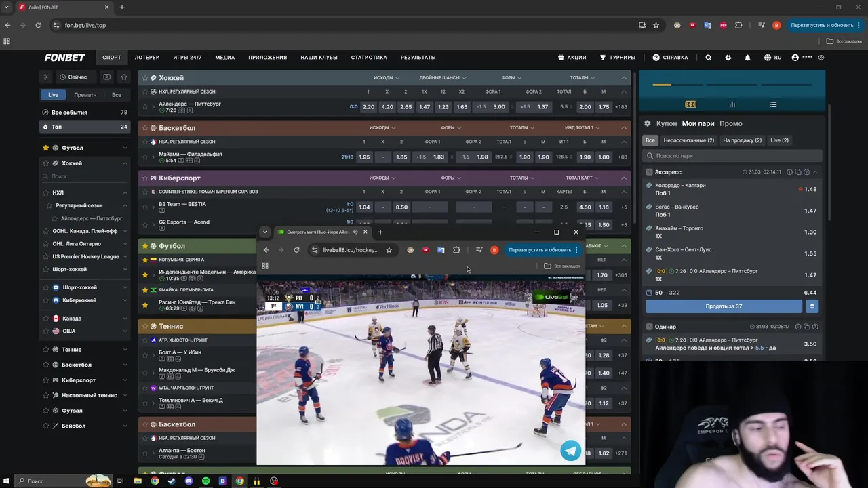Star the Айлендерс — Питтсбург match row
Screen dimensions: 868x488
[x=144, y=107]
